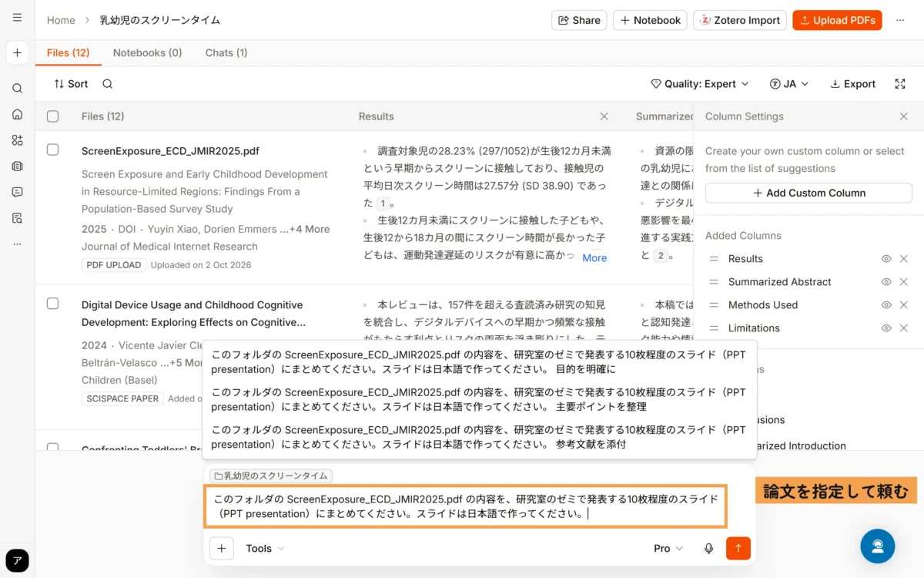Screen dimensions: 924x578
Task: Click the search icon next to Sort
Action: [108, 84]
